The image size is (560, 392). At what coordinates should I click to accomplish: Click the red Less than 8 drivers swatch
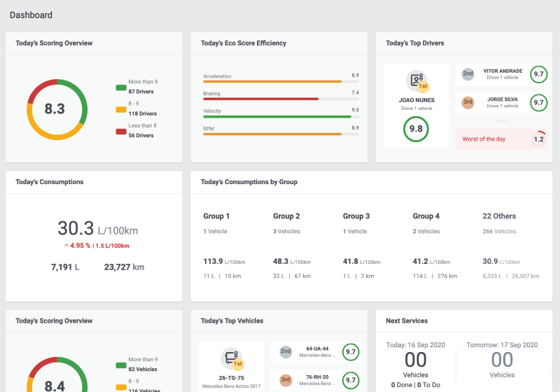click(121, 132)
